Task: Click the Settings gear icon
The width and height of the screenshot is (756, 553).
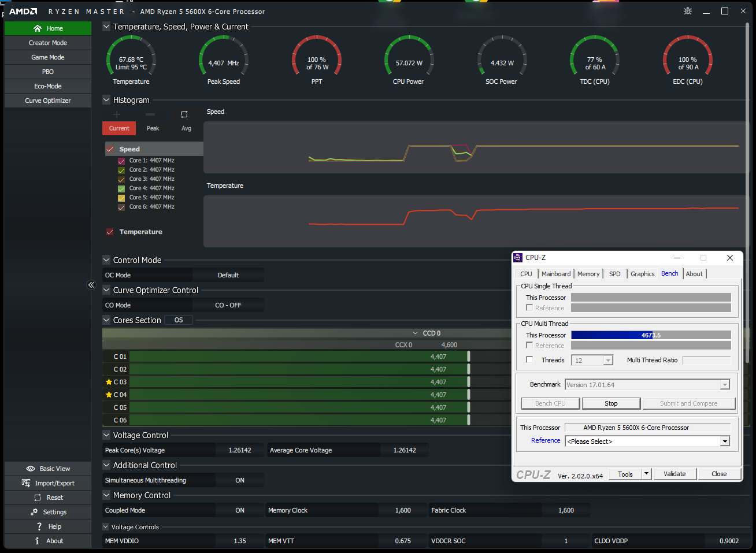Action: coord(34,512)
